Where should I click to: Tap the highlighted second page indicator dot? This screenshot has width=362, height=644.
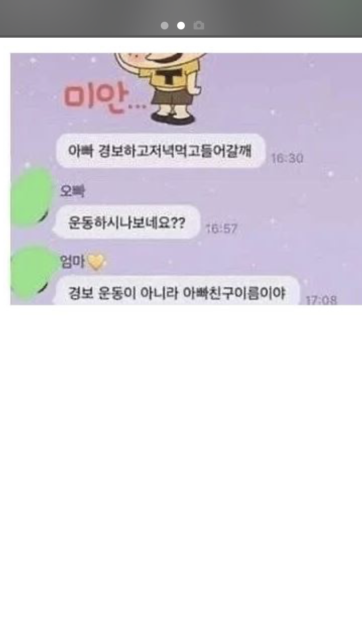[x=181, y=26]
